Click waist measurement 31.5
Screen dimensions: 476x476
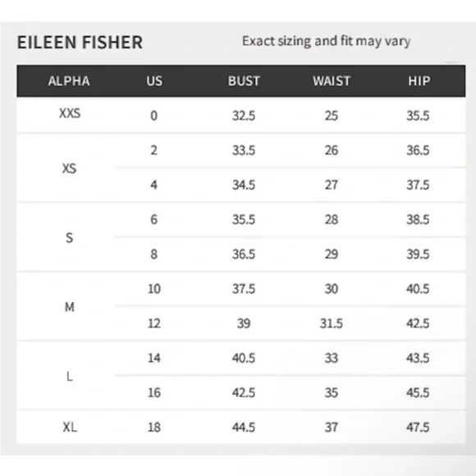332,323
